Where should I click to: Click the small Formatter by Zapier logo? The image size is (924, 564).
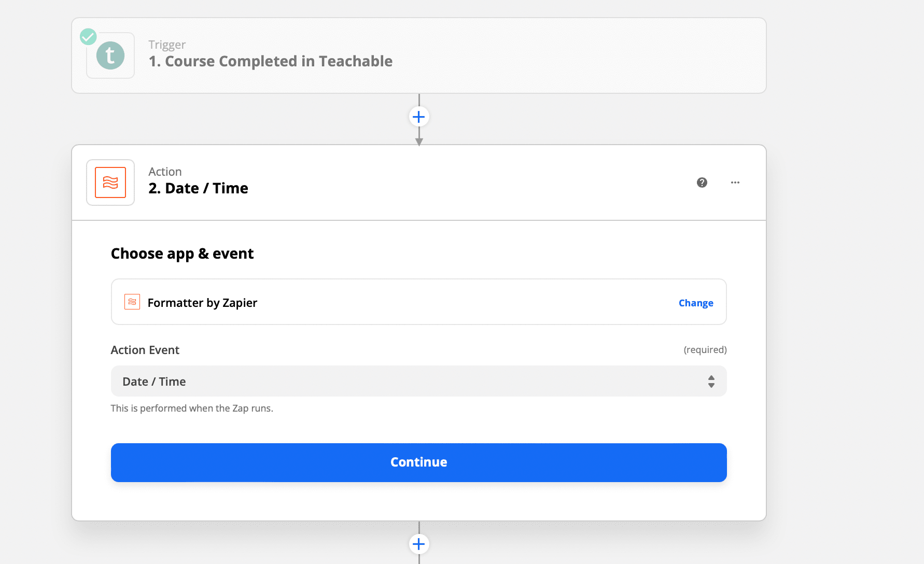[x=132, y=302]
